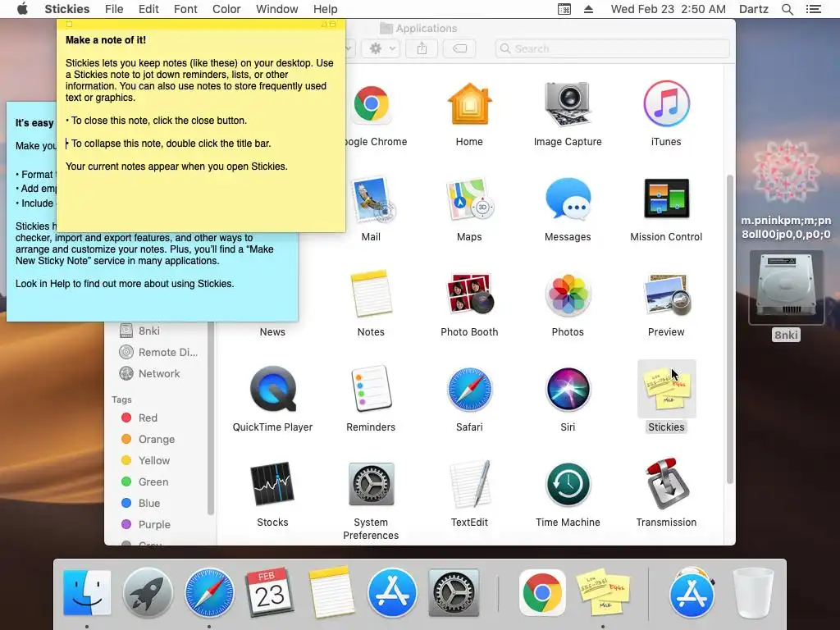The height and width of the screenshot is (630, 840).
Task: Click the Siri app icon
Action: click(x=568, y=390)
